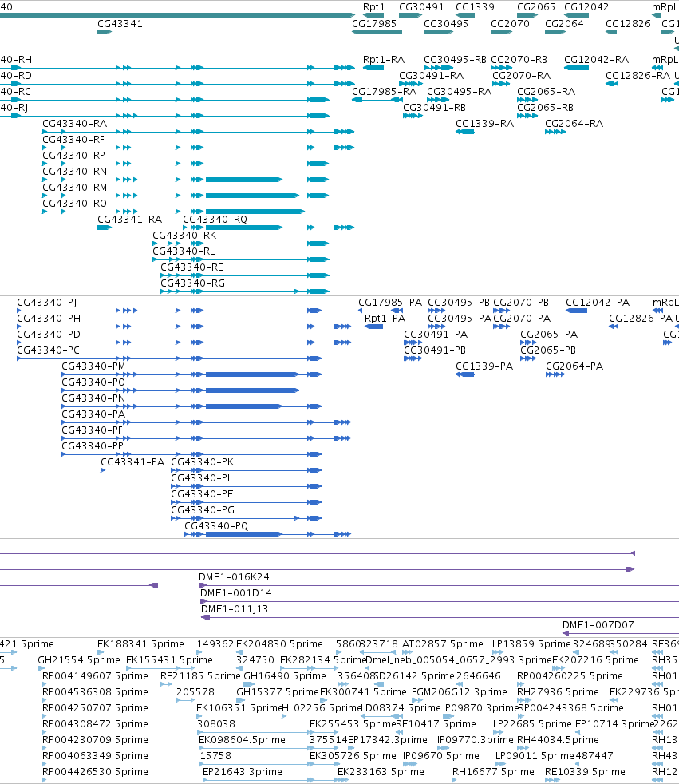Click transcript CG2064-RA
The width and height of the screenshot is (679, 784).
(x=574, y=124)
